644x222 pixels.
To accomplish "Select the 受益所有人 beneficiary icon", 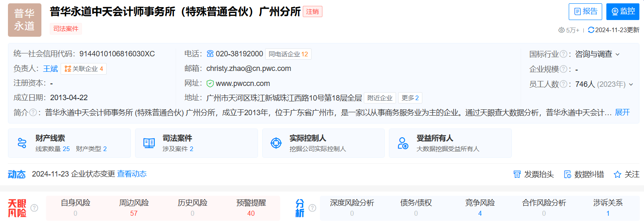I will tap(403, 143).
